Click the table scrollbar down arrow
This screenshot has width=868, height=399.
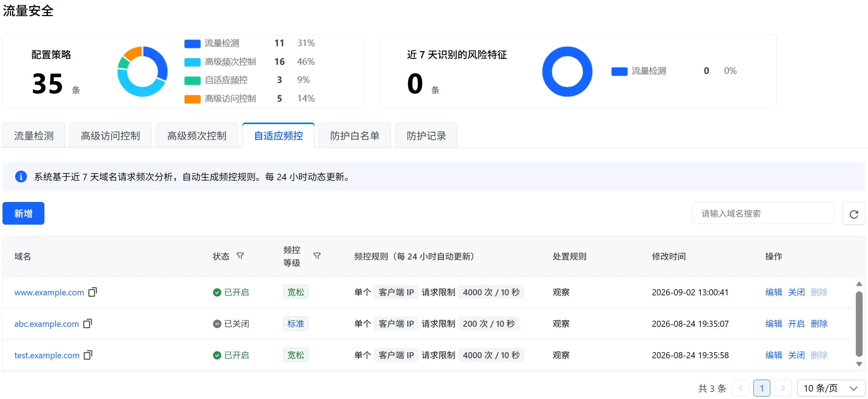tap(859, 364)
